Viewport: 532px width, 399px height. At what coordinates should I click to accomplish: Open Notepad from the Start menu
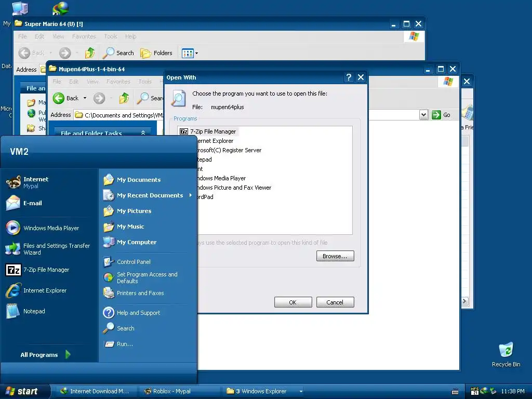(x=25, y=311)
